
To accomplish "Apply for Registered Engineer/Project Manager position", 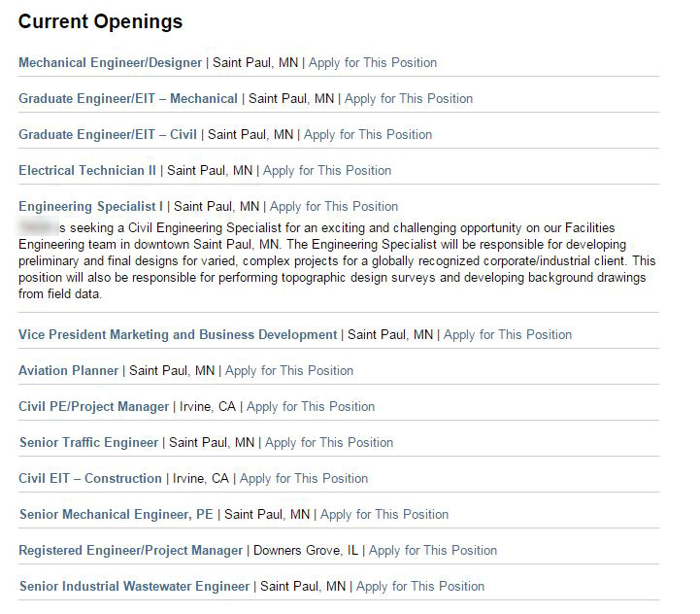I will point(433,551).
